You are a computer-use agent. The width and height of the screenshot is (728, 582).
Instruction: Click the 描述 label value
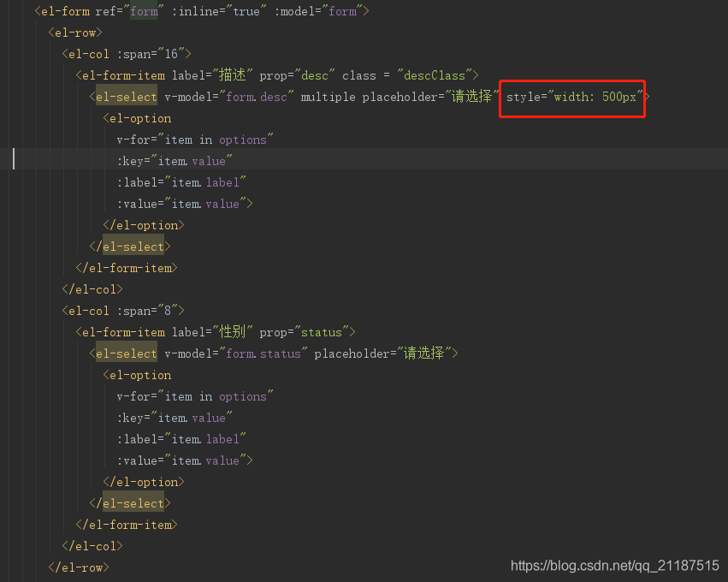(x=233, y=75)
